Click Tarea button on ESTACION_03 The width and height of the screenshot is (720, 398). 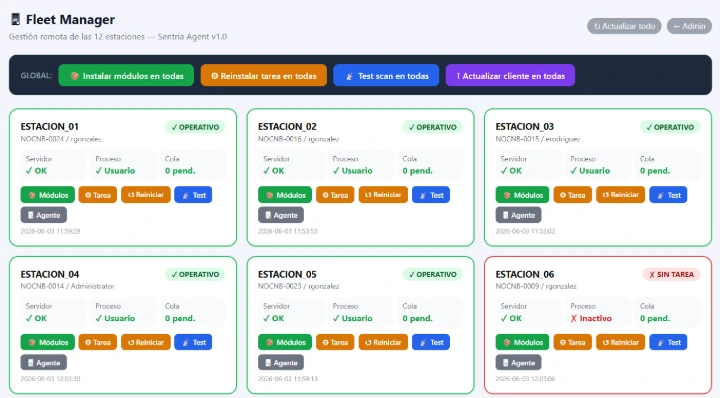click(573, 195)
